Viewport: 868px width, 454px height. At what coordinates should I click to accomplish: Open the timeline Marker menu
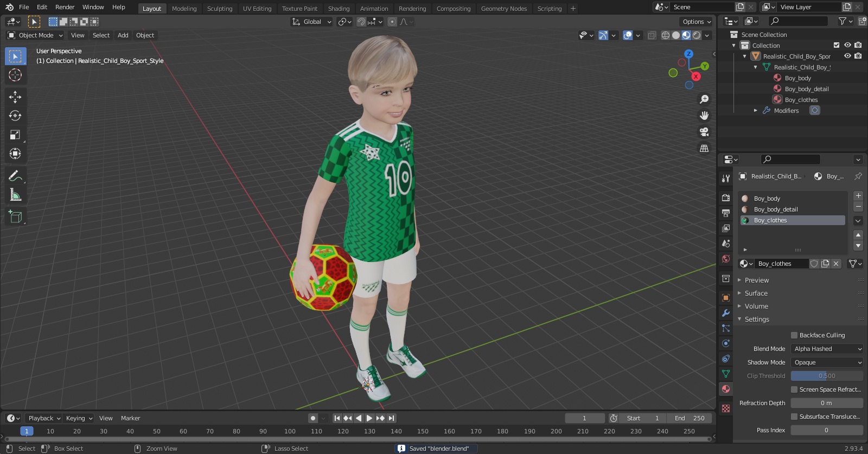point(130,418)
